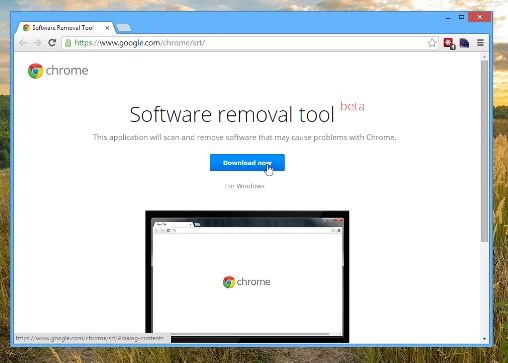Open the dark blue extension icon
Image resolution: width=508 pixels, height=363 pixels.
click(464, 43)
